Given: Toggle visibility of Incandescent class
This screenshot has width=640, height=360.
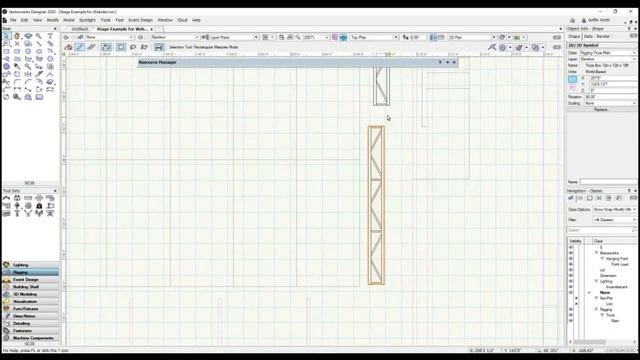Looking at the screenshot, I should click(x=571, y=287).
